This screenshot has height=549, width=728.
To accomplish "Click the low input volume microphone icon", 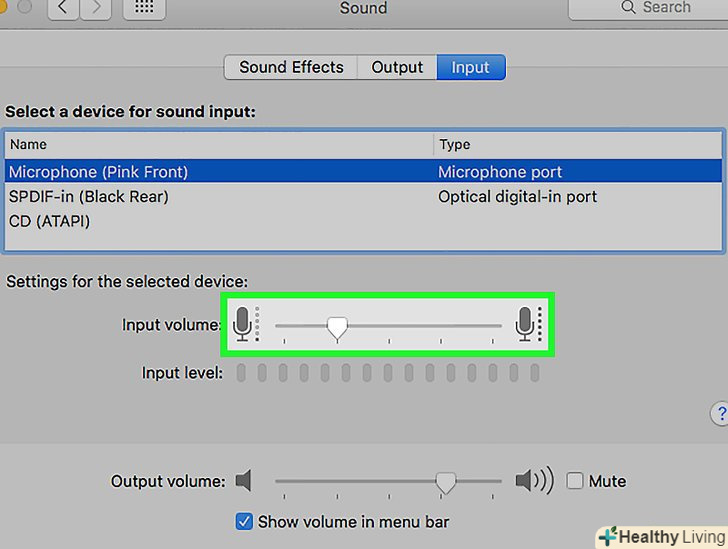I will point(241,323).
